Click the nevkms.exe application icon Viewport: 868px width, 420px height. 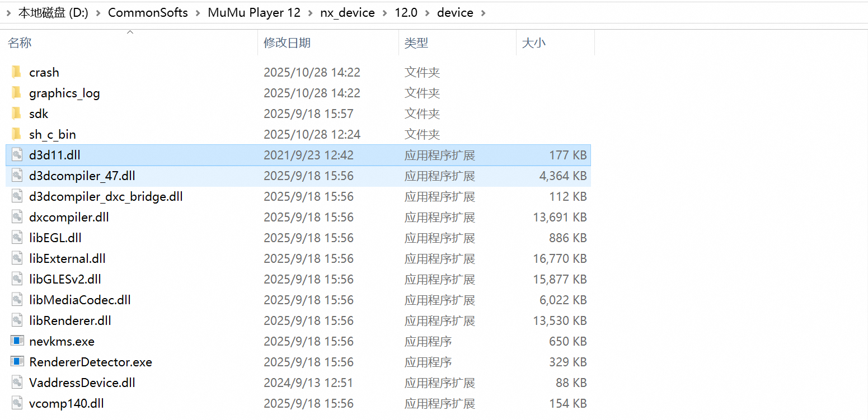click(17, 341)
